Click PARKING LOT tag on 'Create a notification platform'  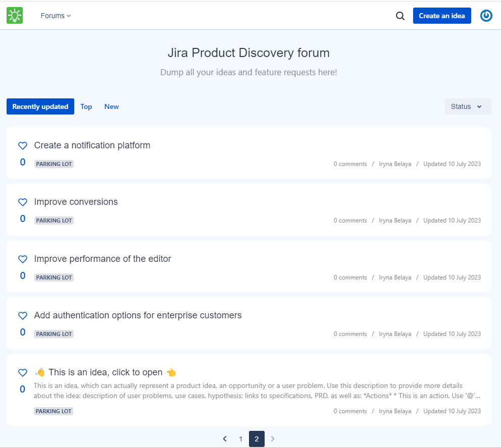tap(54, 164)
